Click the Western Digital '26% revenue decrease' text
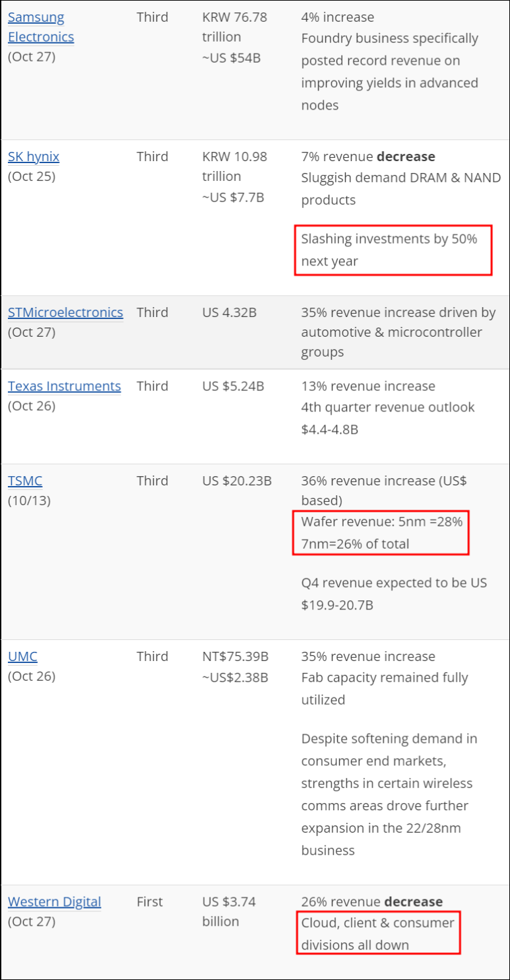510x980 pixels. pos(372,901)
